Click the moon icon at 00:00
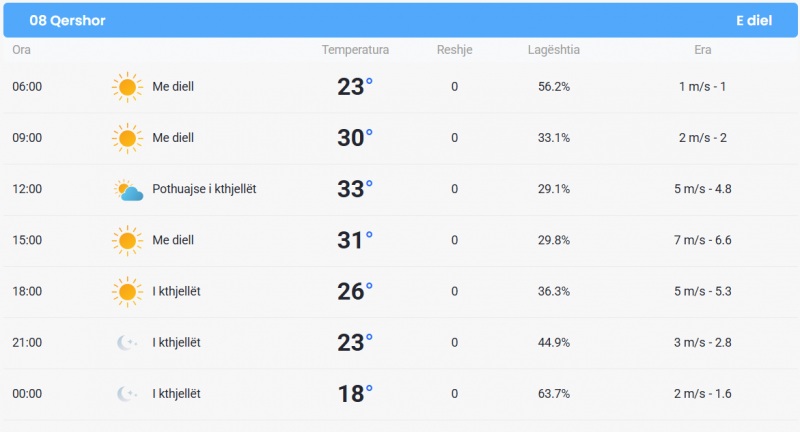This screenshot has height=432, width=800. click(x=127, y=394)
